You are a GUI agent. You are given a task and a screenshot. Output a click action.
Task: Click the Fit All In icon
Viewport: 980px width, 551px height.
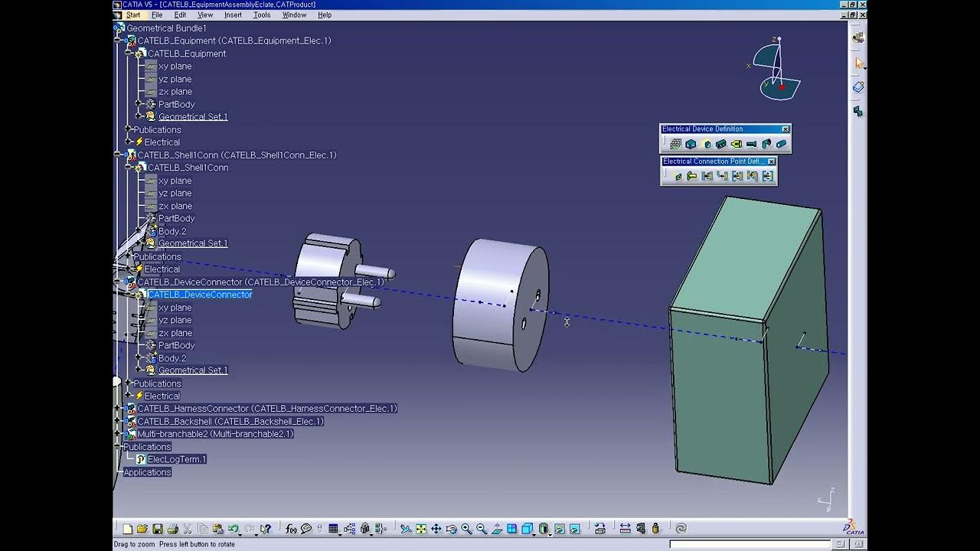click(x=421, y=529)
